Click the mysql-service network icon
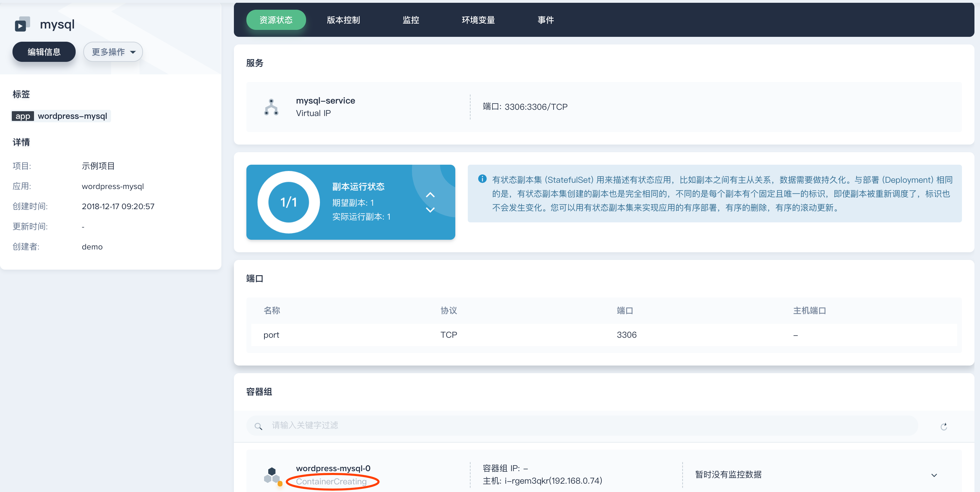 pyautogui.click(x=271, y=107)
